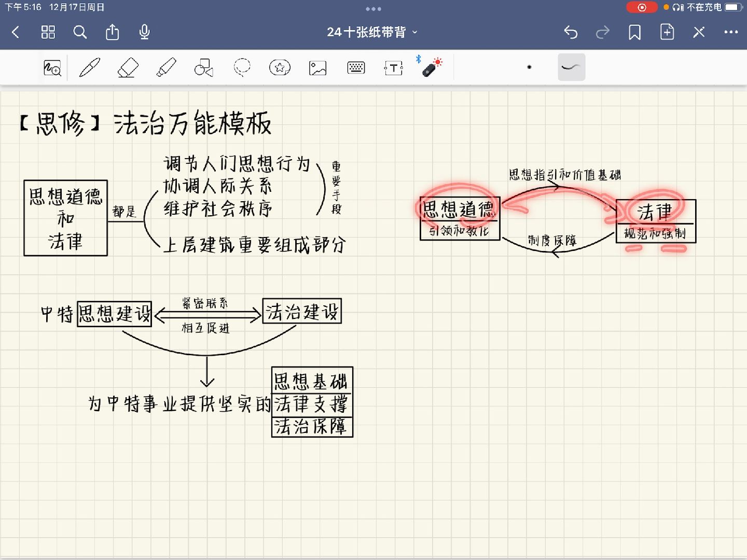
Task: Select the Text box tool
Action: [394, 68]
